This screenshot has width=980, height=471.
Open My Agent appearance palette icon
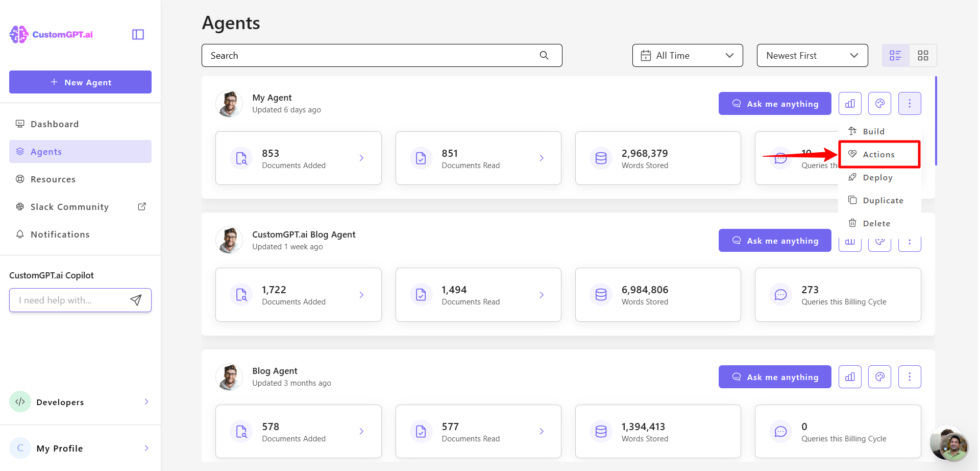pyautogui.click(x=879, y=103)
